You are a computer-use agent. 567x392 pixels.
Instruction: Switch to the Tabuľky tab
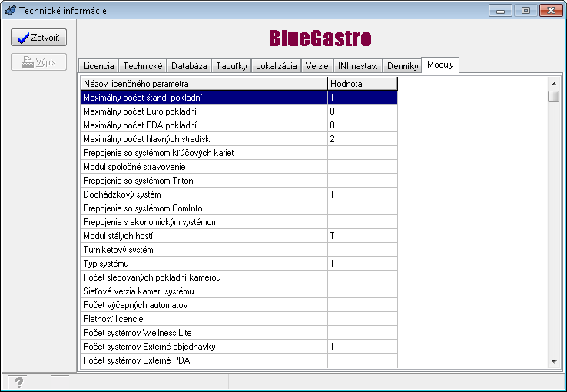pos(231,66)
